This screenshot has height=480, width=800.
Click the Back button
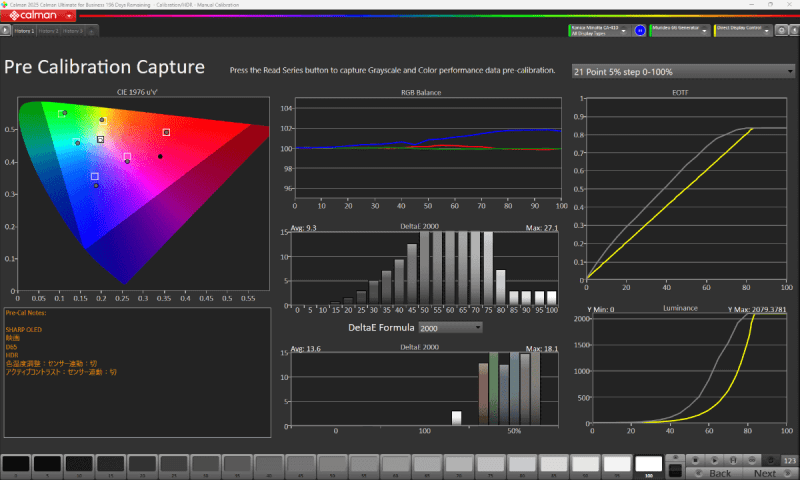click(x=719, y=473)
